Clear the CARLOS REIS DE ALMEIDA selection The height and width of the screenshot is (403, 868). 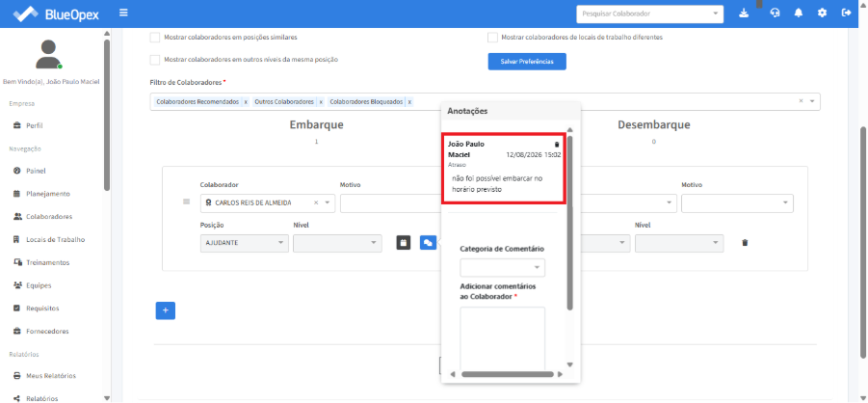tap(316, 202)
